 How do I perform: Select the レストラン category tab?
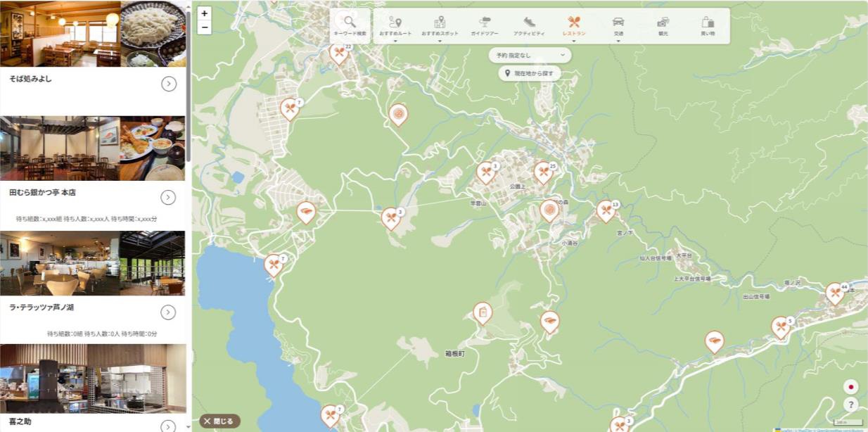pyautogui.click(x=573, y=25)
